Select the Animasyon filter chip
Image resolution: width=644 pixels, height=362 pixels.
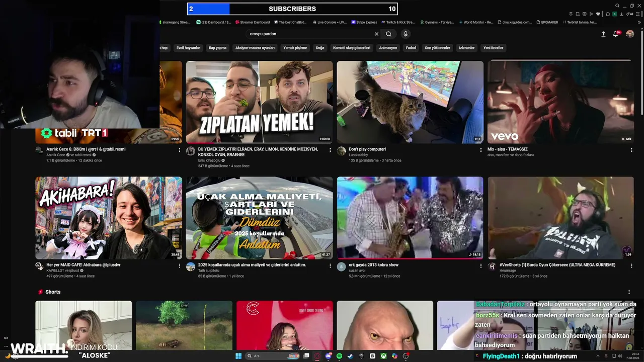coord(388,48)
